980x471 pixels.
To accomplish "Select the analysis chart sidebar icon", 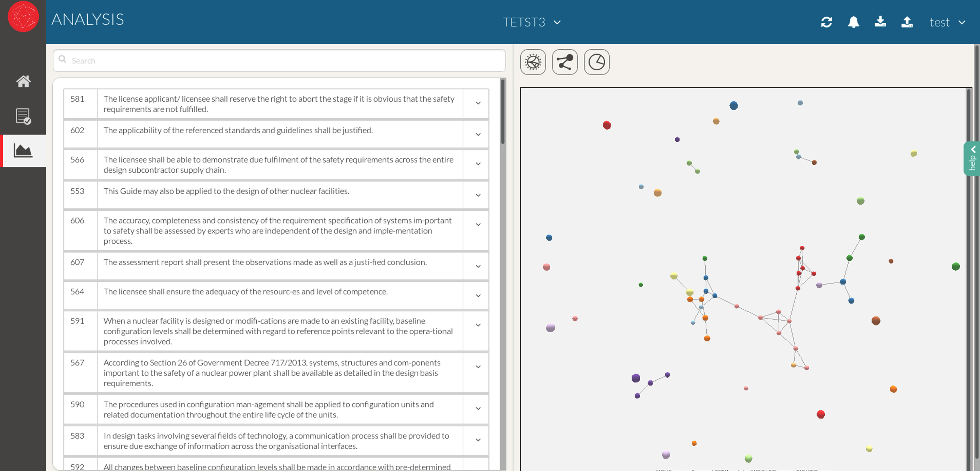I will click(23, 150).
